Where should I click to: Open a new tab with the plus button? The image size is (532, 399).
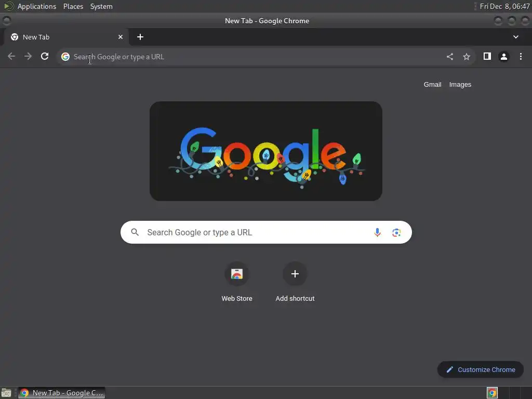click(x=140, y=37)
